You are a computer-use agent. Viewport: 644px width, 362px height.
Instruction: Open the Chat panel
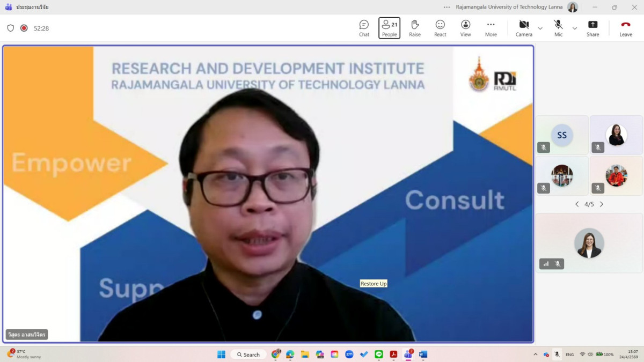[364, 28]
